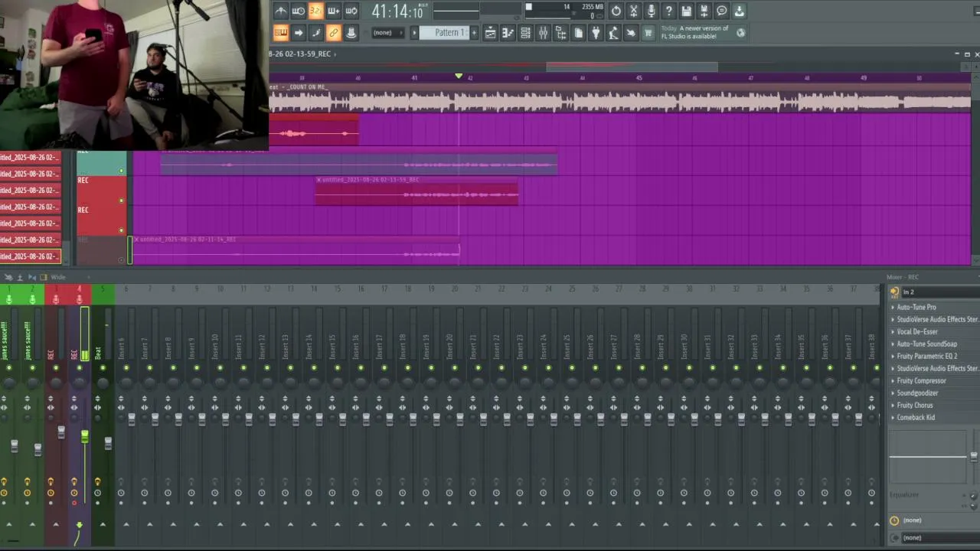Click the 41:14:10 time display
This screenshot has width=980, height=551.
tap(397, 11)
